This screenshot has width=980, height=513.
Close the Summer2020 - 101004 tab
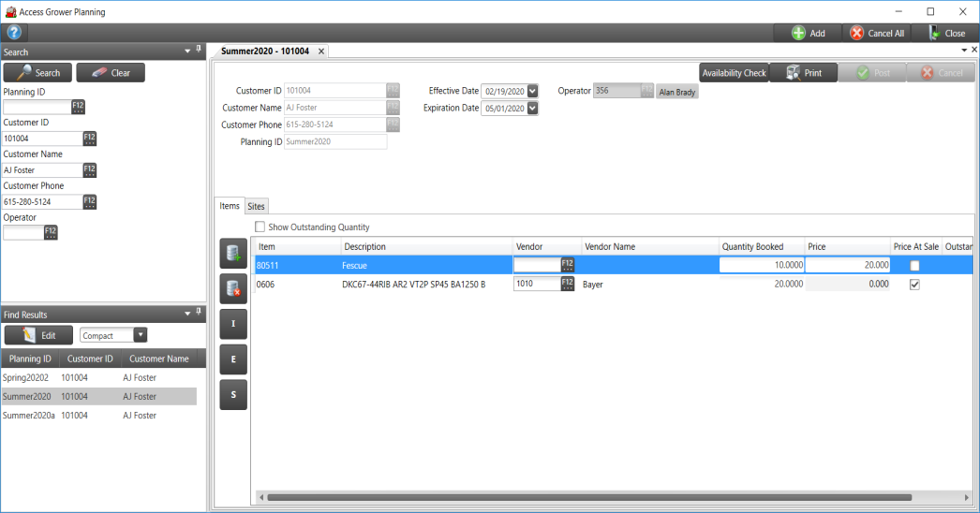pyautogui.click(x=321, y=51)
